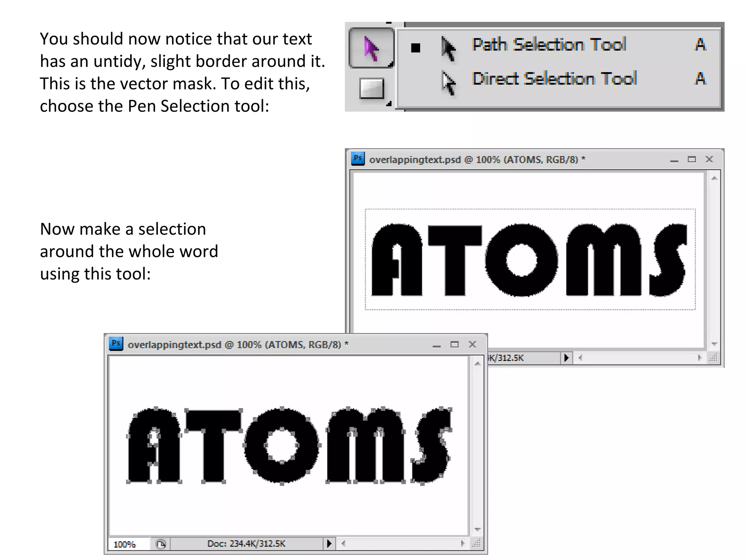
Task: Open the status arrow menu in the upper window
Action: pos(566,358)
